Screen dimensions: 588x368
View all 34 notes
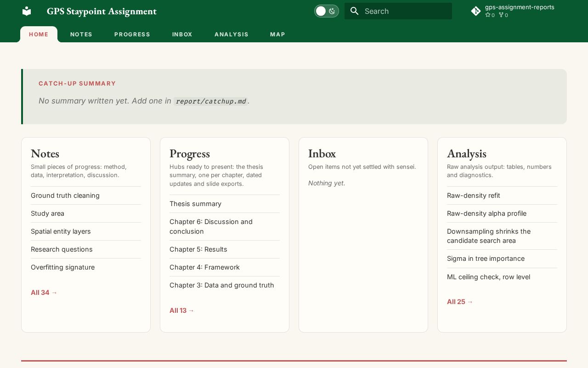pos(44,293)
